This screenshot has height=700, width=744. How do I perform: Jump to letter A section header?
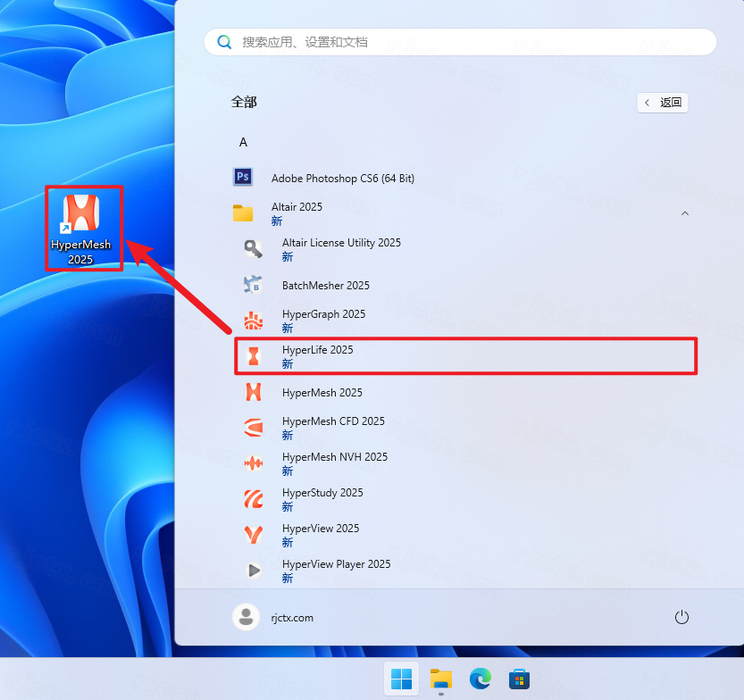click(x=243, y=142)
